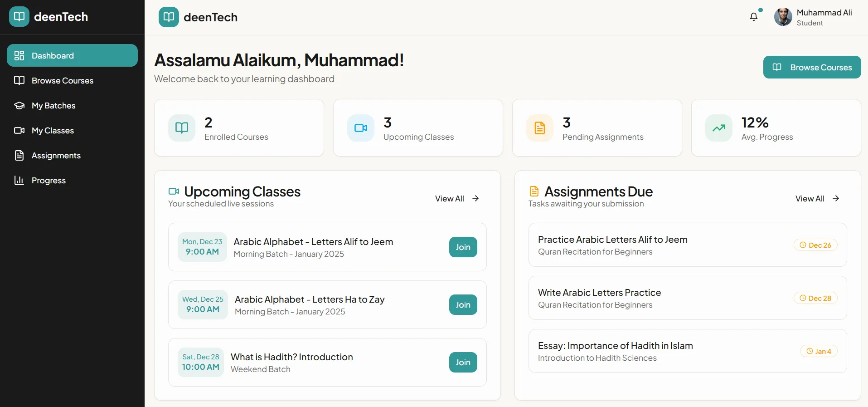Open the notifications bell icon
Viewport: 868px width, 407px height.
click(x=753, y=17)
